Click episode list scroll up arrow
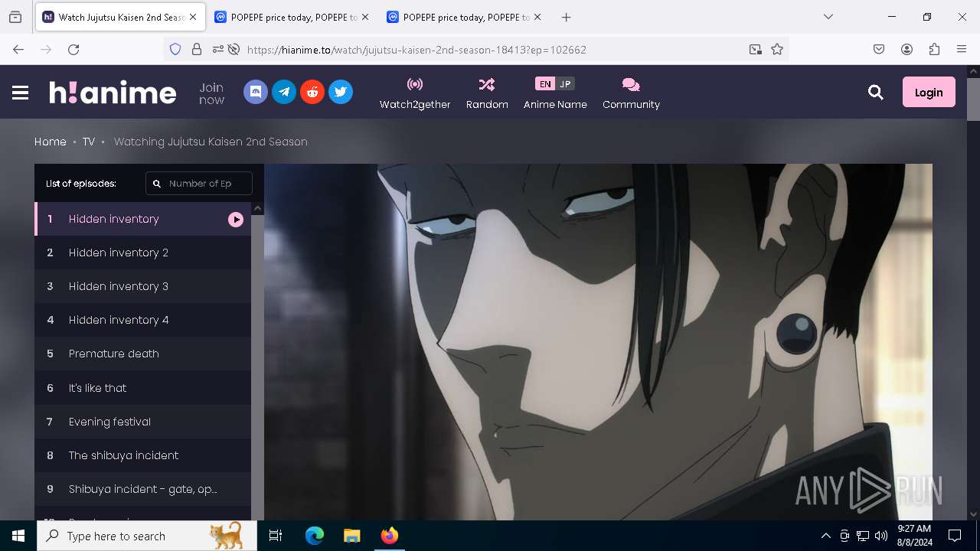Image resolution: width=980 pixels, height=551 pixels. tap(257, 208)
